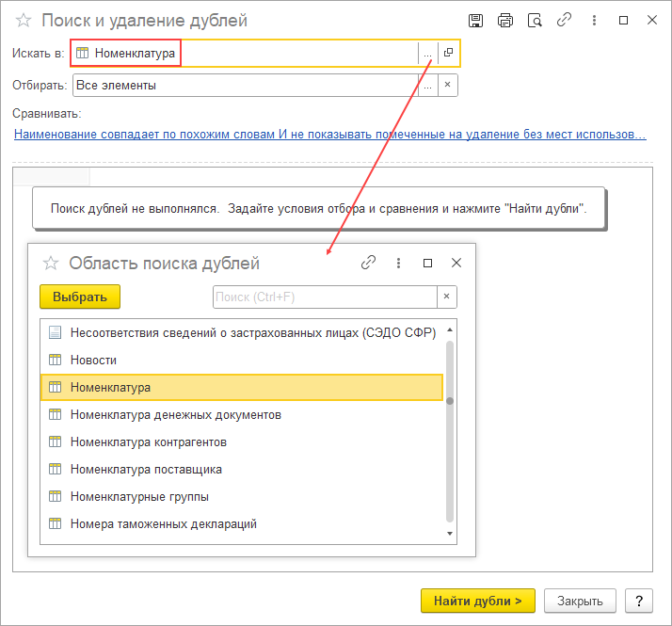Click the list scrollbar up arrow
This screenshot has width=672, height=626.
450,330
